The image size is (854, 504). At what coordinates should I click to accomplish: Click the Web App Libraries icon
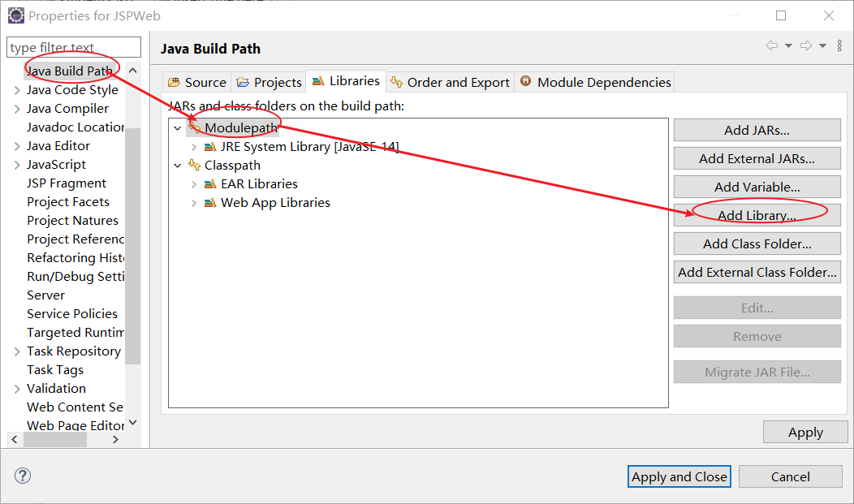pyautogui.click(x=210, y=203)
